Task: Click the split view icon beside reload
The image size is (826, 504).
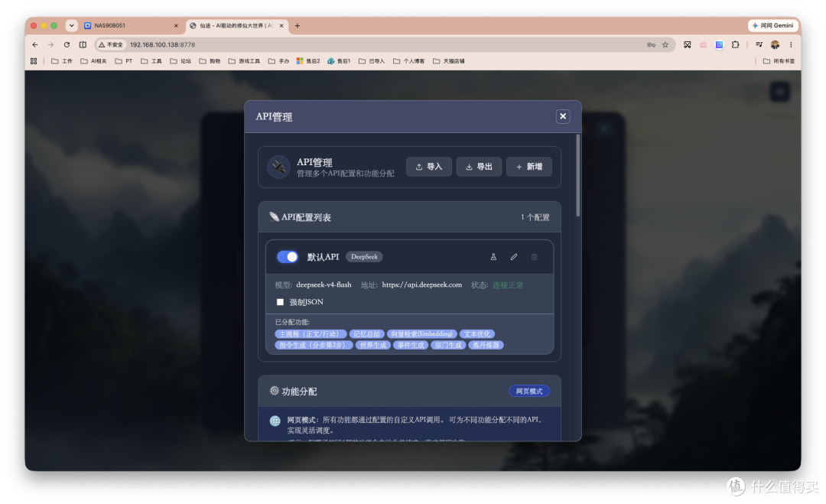Action: [83, 45]
